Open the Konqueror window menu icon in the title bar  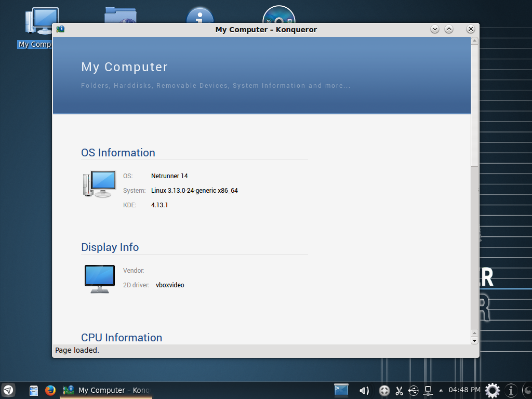point(61,30)
